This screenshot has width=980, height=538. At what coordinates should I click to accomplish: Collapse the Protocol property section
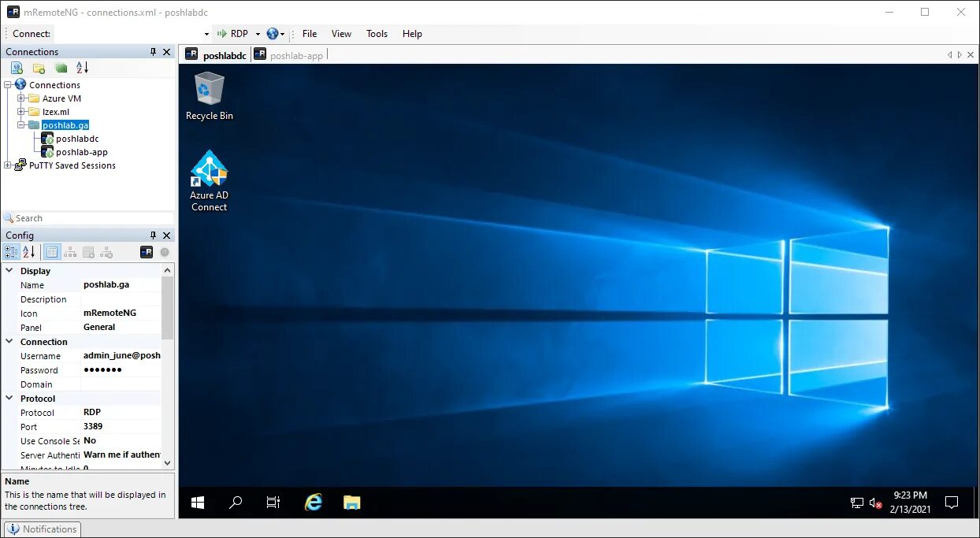tap(9, 399)
